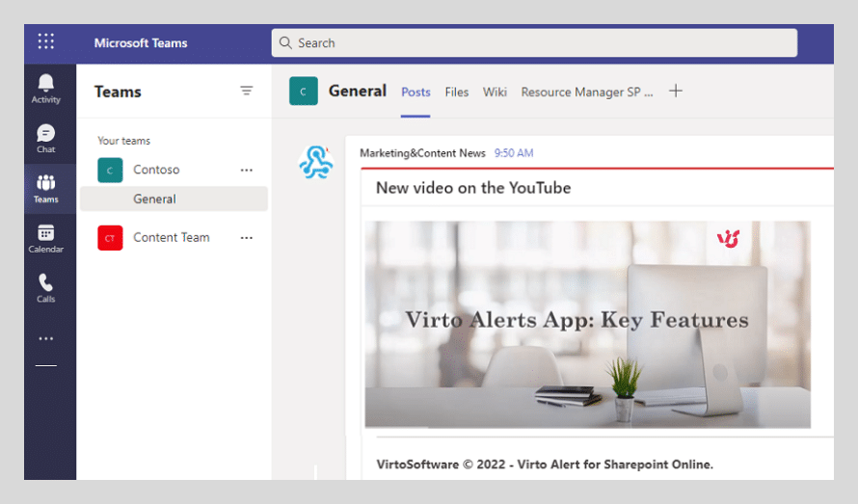Add a new tab with plus icon

(x=676, y=91)
